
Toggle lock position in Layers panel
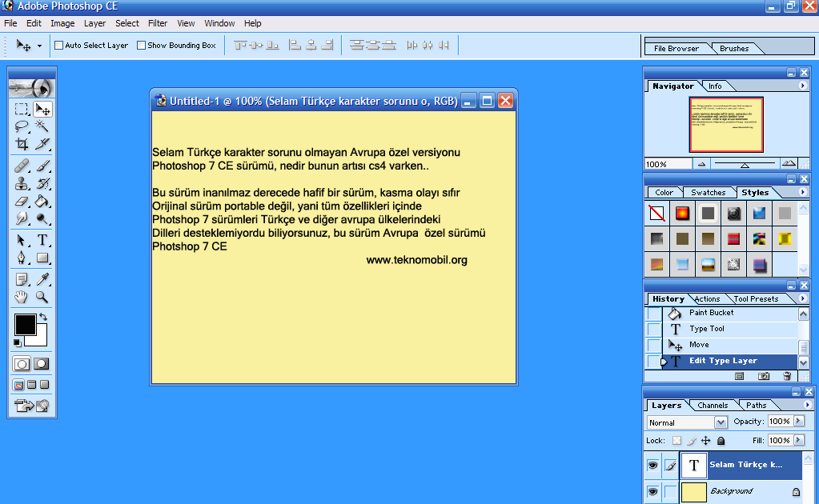pyautogui.click(x=705, y=440)
